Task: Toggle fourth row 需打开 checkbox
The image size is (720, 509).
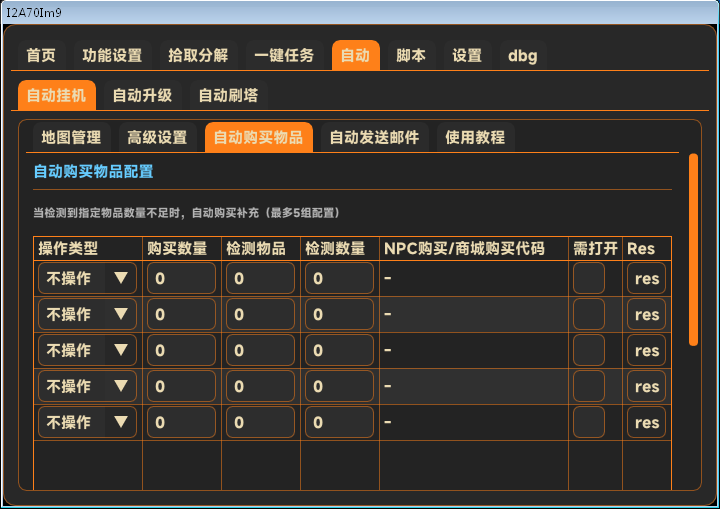Action: tap(589, 387)
